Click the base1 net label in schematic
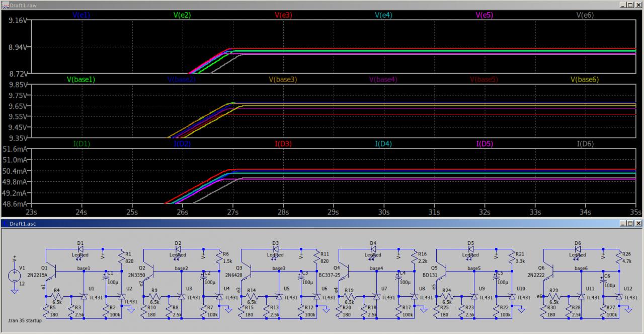 click(x=84, y=269)
